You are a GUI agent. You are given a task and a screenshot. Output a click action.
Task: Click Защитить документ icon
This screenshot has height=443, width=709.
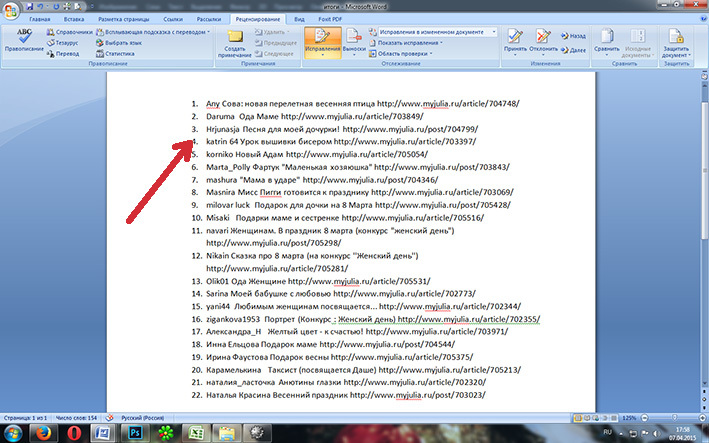pyautogui.click(x=676, y=40)
